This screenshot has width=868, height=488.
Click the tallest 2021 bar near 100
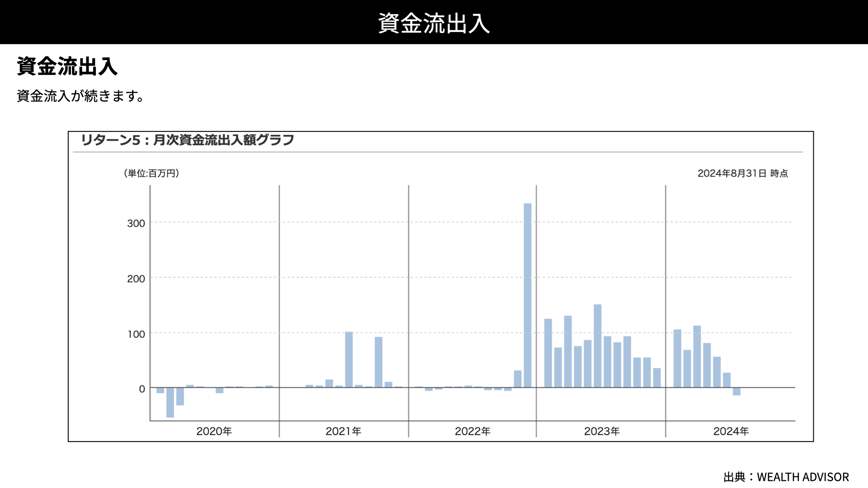pyautogui.click(x=349, y=360)
